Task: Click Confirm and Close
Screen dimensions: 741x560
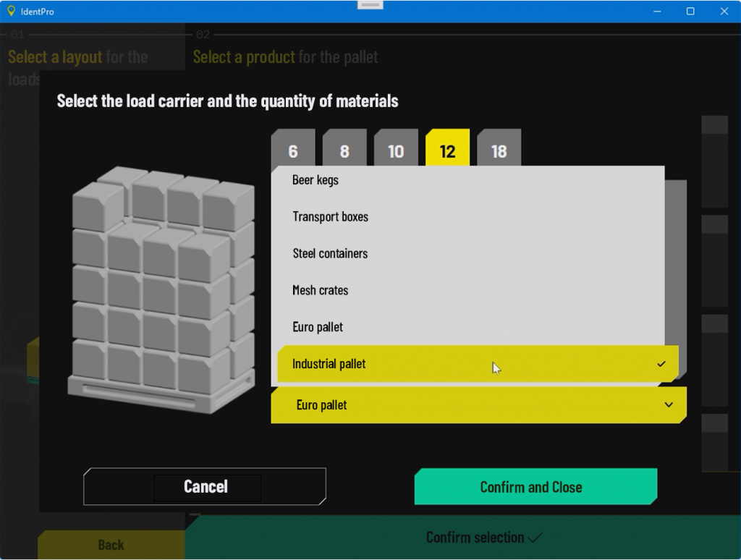Action: (536, 487)
